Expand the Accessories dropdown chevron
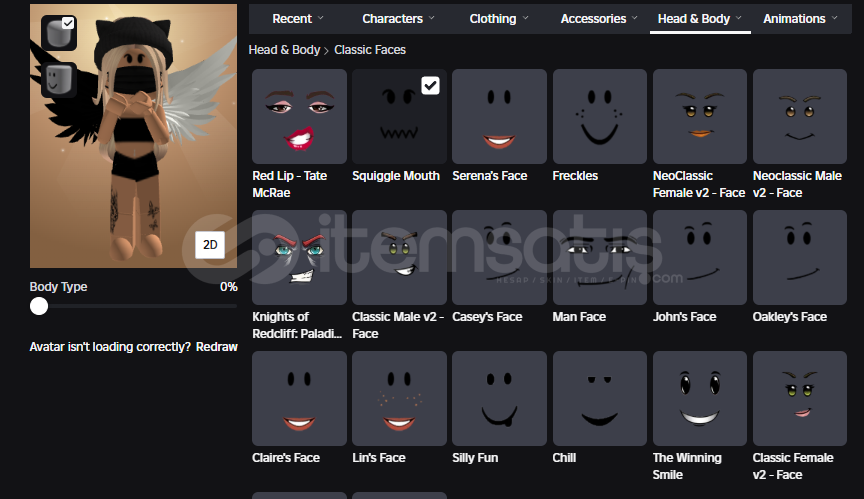The height and width of the screenshot is (499, 864). coord(635,18)
